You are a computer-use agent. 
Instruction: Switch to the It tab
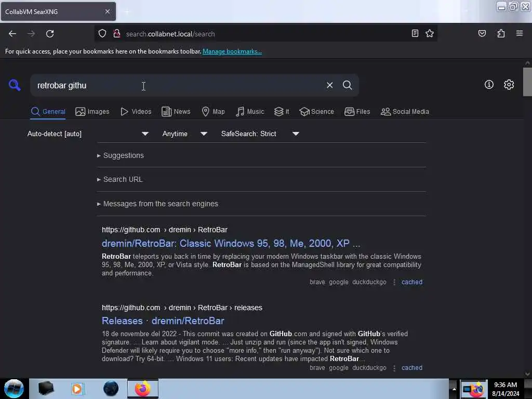point(282,112)
